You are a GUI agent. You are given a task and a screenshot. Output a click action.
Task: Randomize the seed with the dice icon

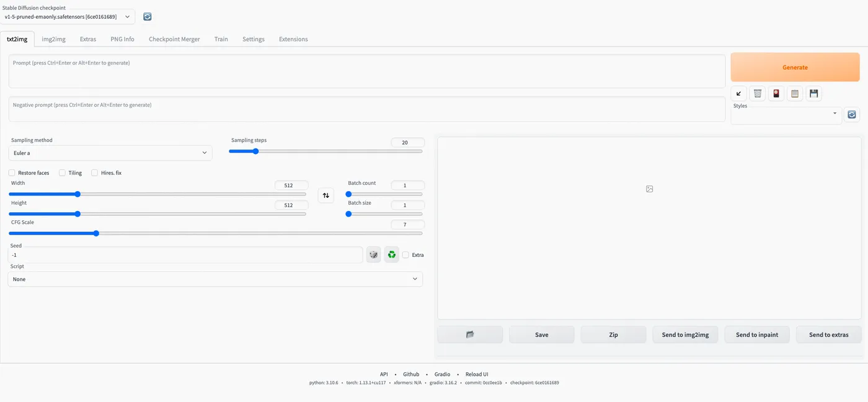pyautogui.click(x=373, y=254)
